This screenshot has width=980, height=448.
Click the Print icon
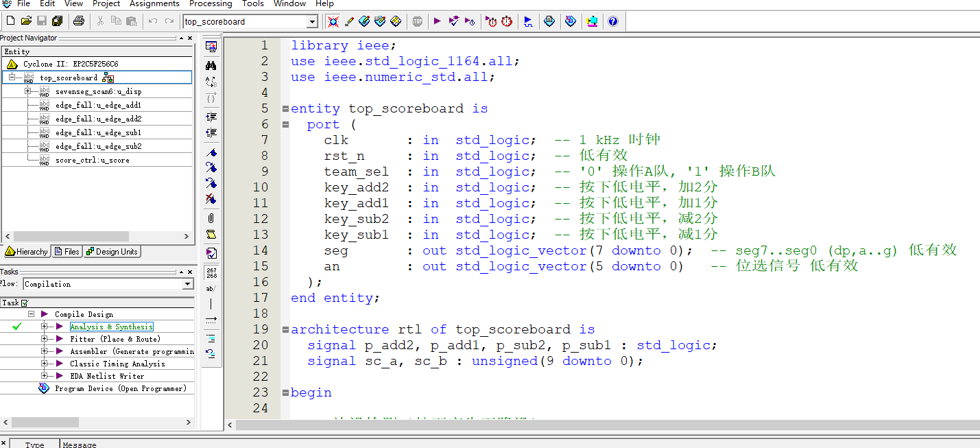(x=78, y=21)
